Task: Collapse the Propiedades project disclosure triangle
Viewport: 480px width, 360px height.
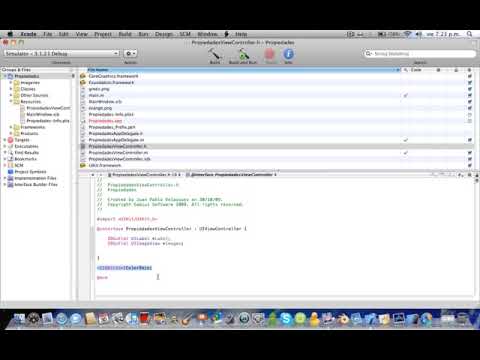Action: pyautogui.click(x=5, y=76)
